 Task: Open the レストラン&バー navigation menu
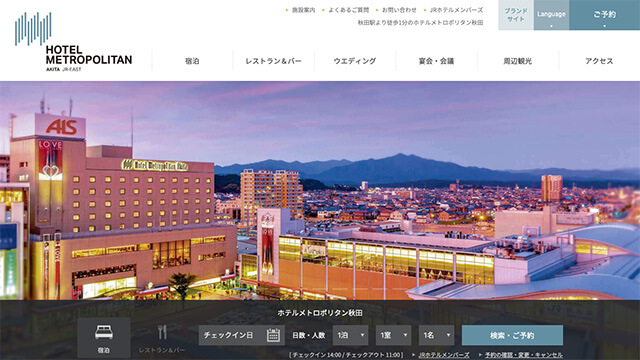273,61
